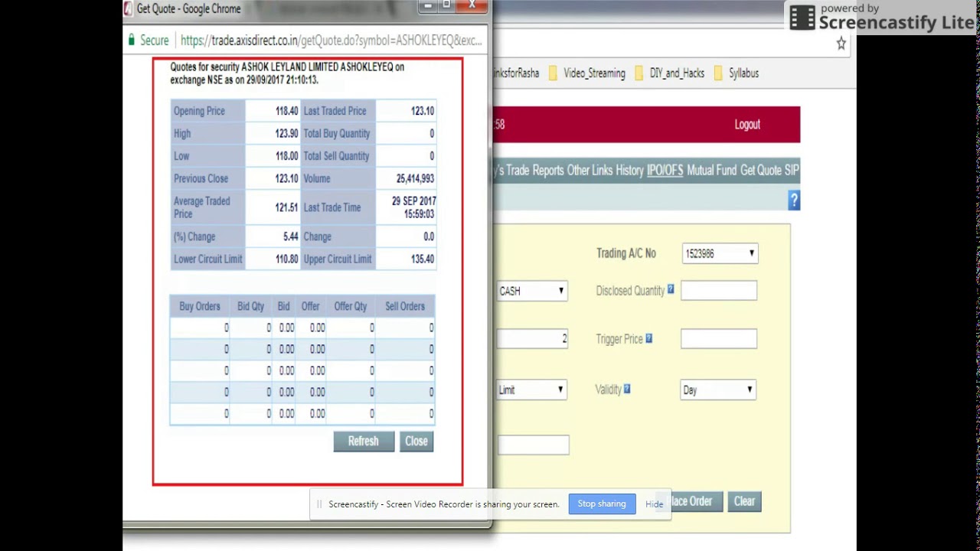Click Bid Qty column header
Screen dimensions: 980x551
250,306
